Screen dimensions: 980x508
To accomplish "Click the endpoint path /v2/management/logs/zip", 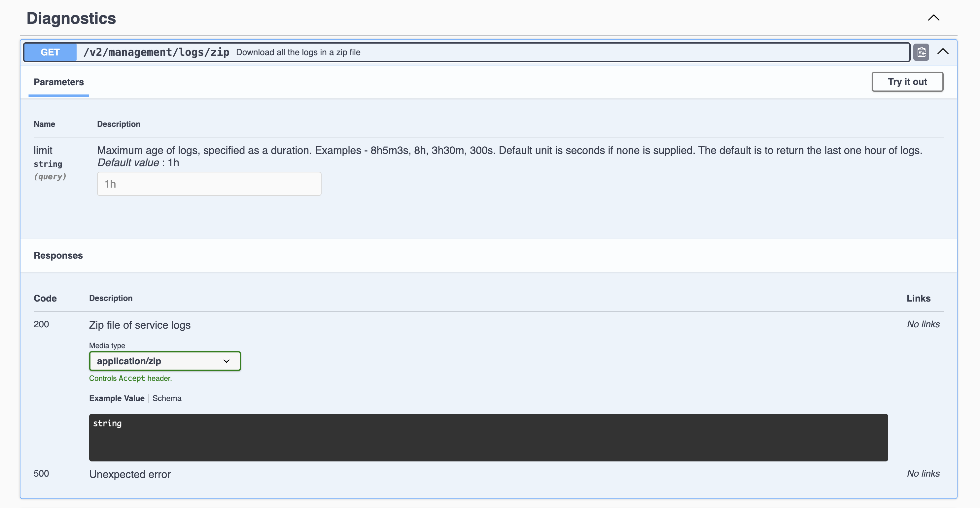I will tap(157, 52).
